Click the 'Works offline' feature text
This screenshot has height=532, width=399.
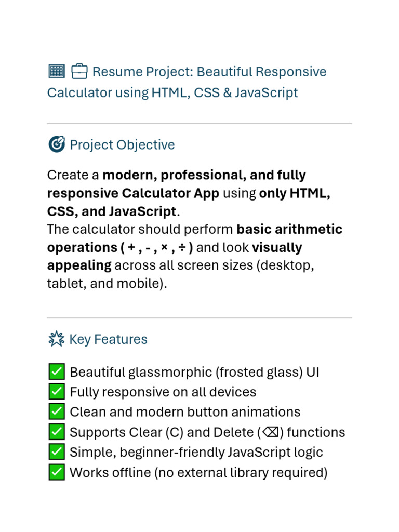pos(198,473)
